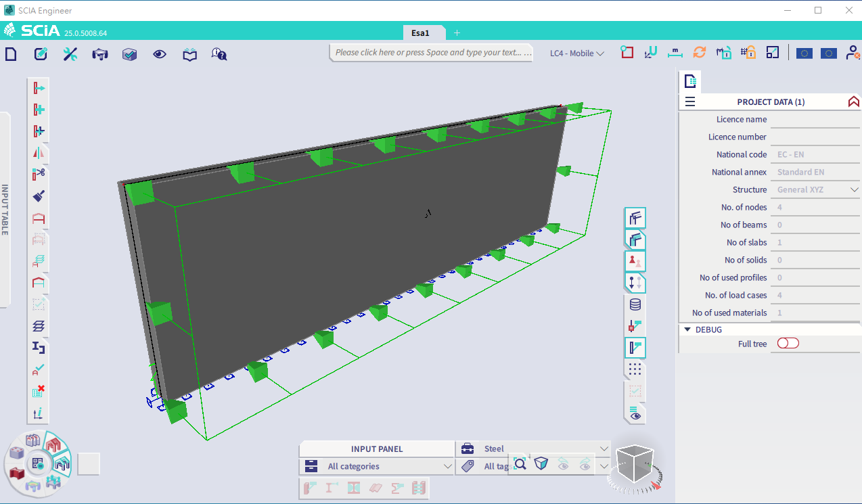Click the dot grid icon
Image resolution: width=862 pixels, height=504 pixels.
tap(635, 369)
